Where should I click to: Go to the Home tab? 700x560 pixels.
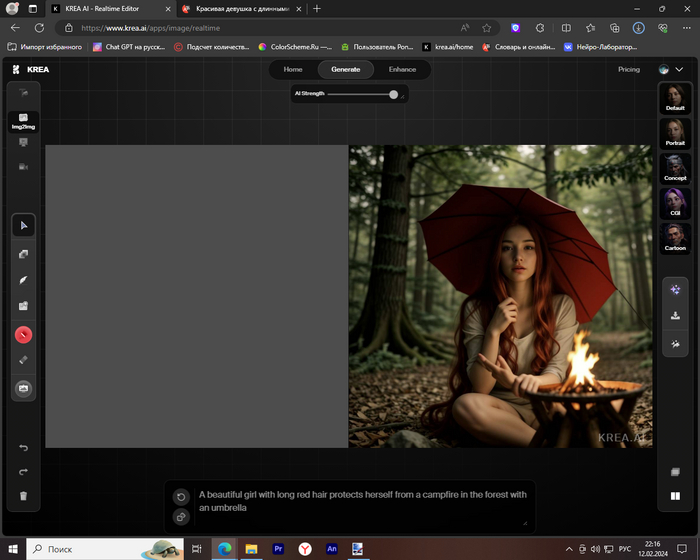pyautogui.click(x=293, y=70)
